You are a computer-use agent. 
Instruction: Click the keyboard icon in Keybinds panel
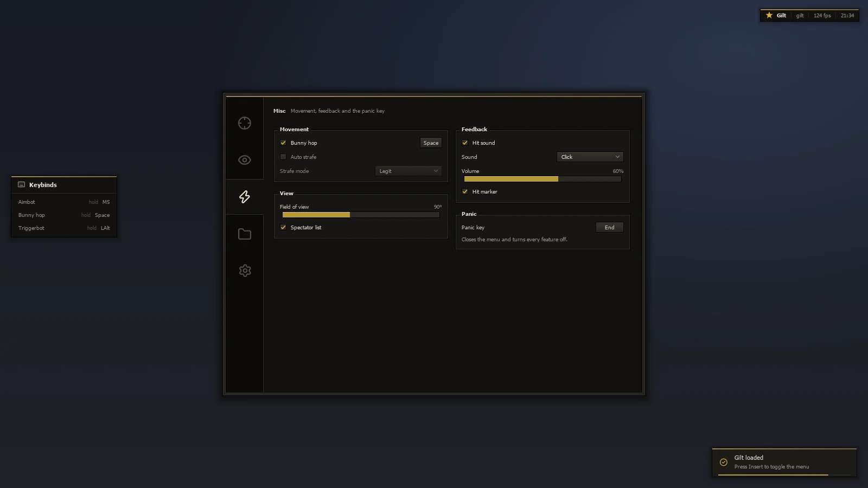[22, 184]
